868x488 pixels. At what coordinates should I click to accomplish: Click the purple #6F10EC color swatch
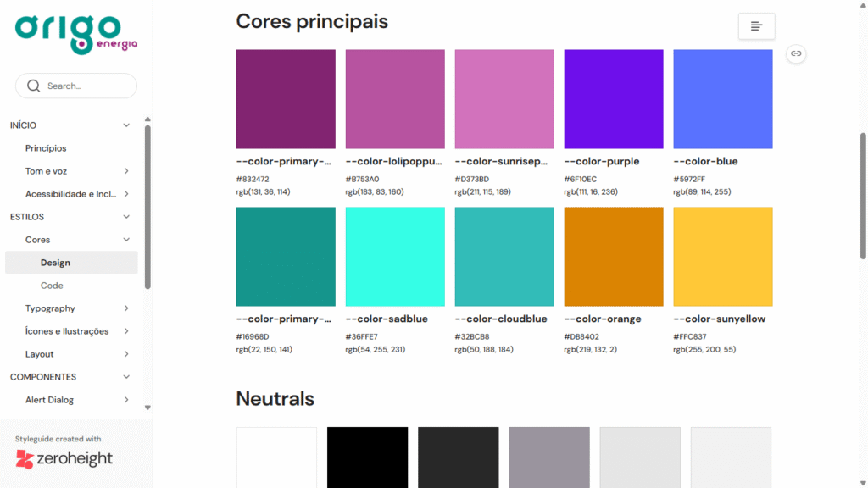point(614,99)
